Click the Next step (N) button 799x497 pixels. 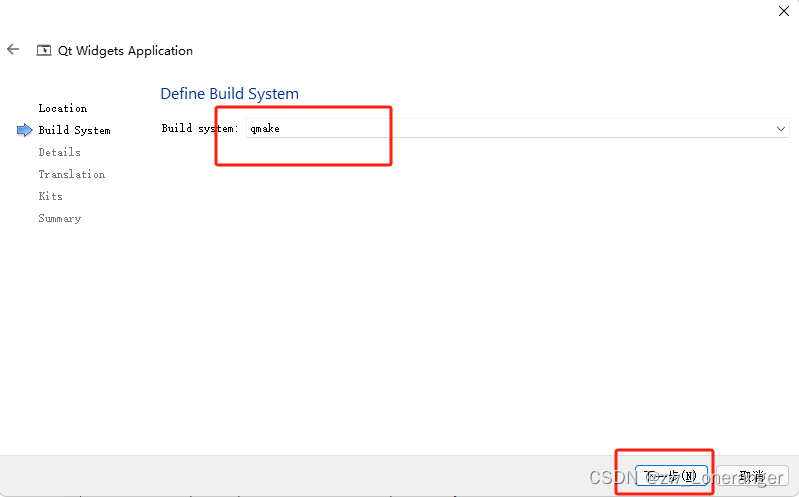(x=671, y=476)
